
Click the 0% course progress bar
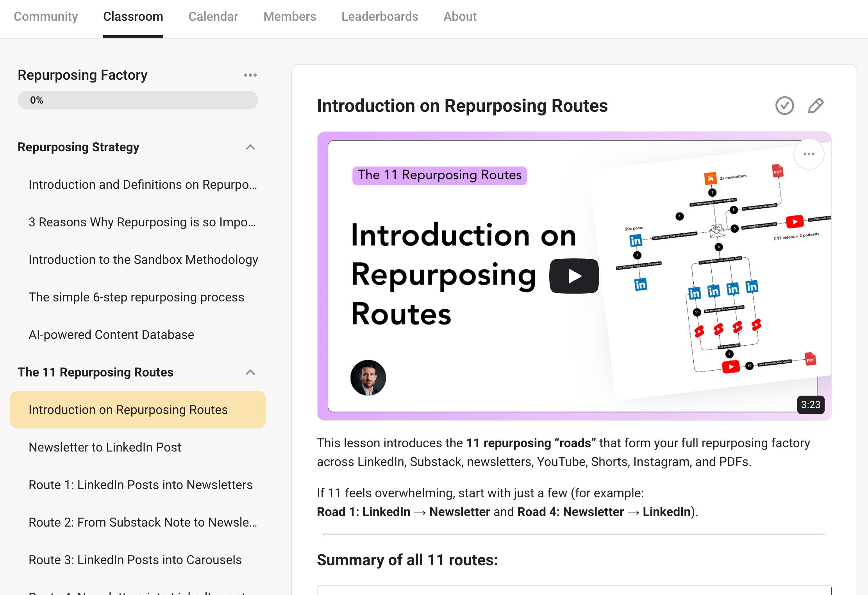click(x=138, y=100)
